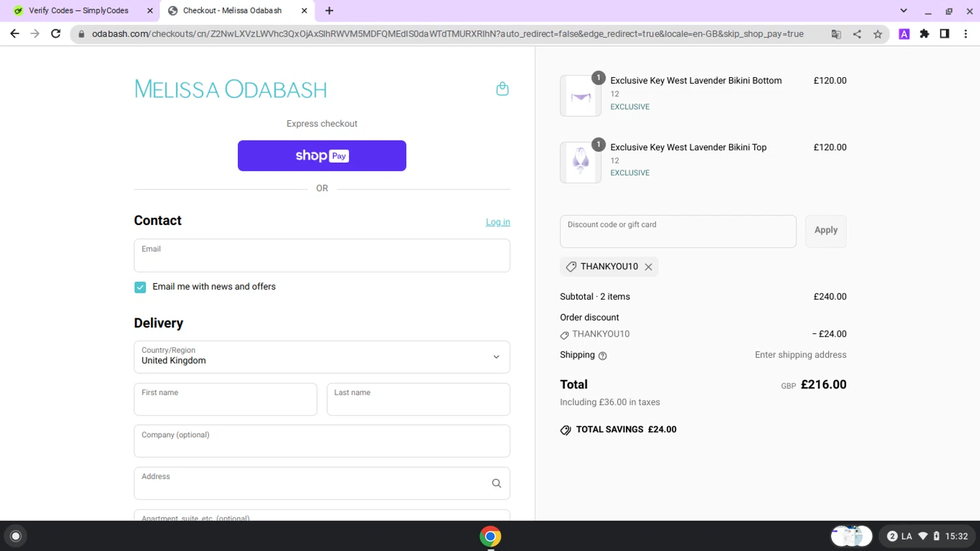Click 'Including £36.00 in taxes' text
Screen dimensions: 980x551
point(610,403)
